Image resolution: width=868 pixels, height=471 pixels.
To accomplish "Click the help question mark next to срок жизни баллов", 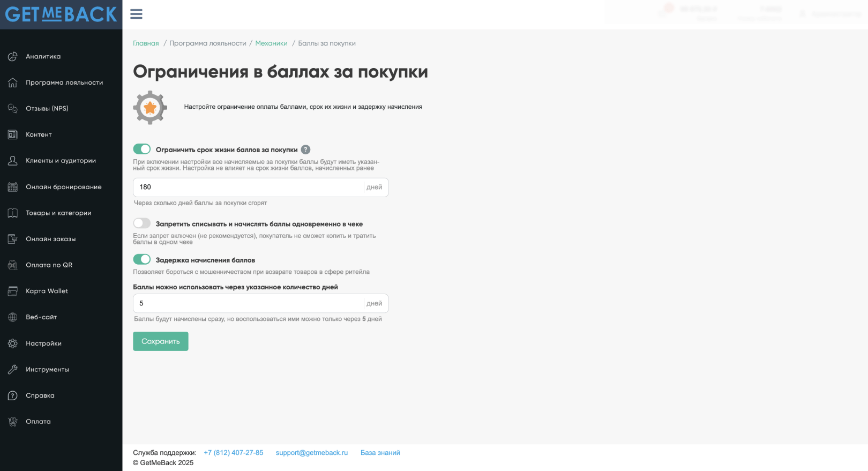I will pos(305,149).
